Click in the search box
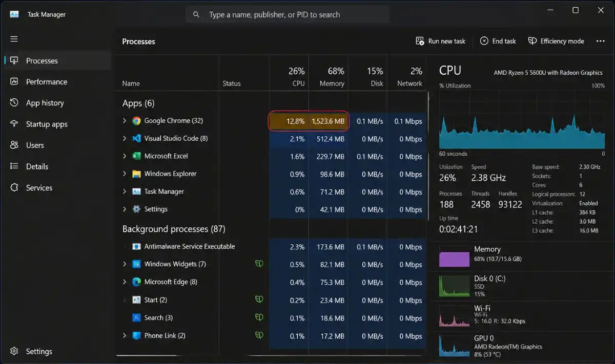615x364 pixels. click(x=288, y=15)
